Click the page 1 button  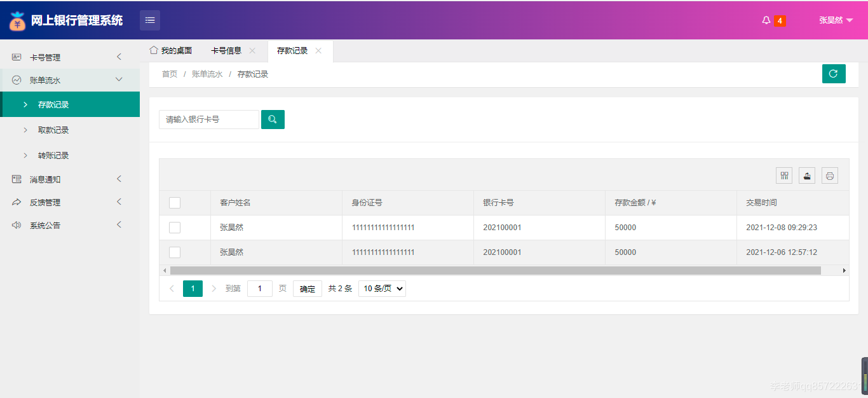tap(193, 289)
